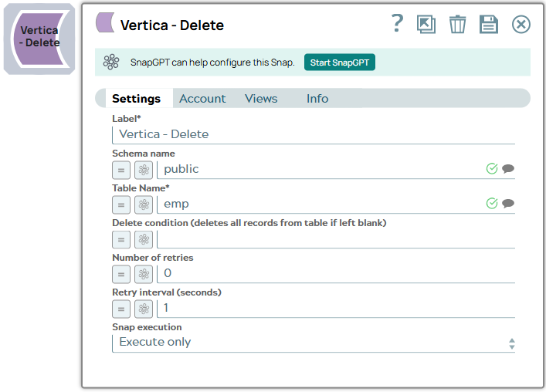
Task: Click the empty Delete condition field
Action: 336,239
